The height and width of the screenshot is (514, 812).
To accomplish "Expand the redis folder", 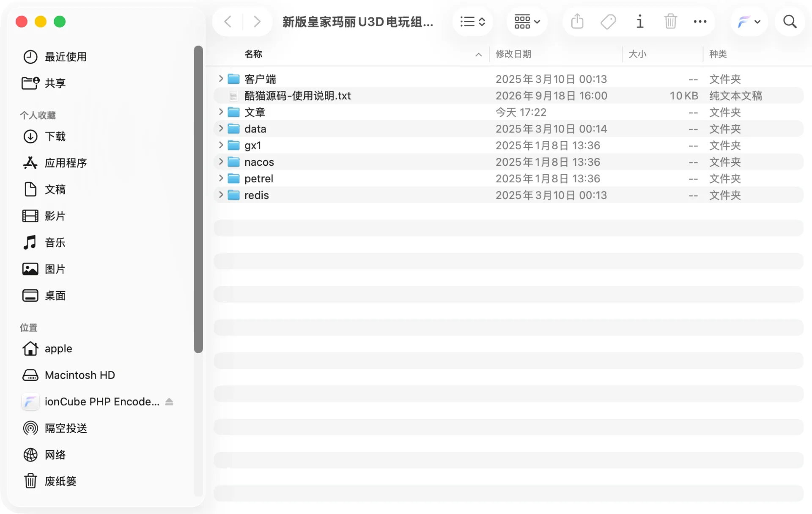I will click(x=220, y=195).
